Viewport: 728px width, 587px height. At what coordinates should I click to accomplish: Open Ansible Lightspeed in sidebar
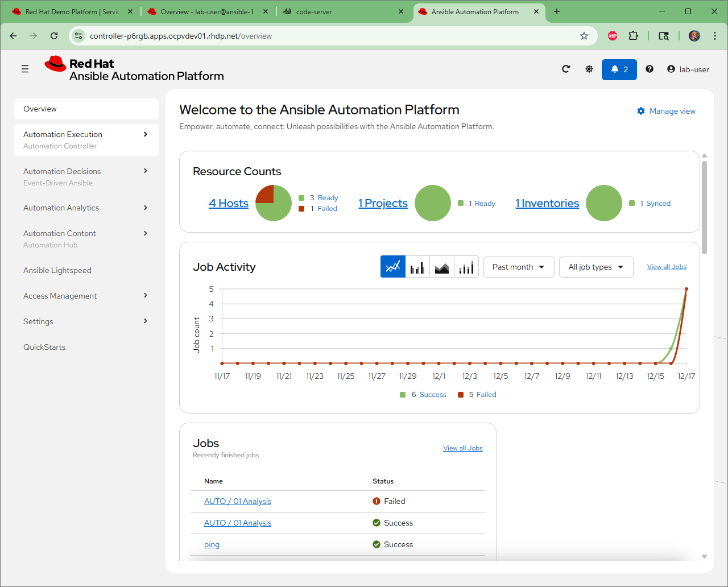[x=86, y=270]
